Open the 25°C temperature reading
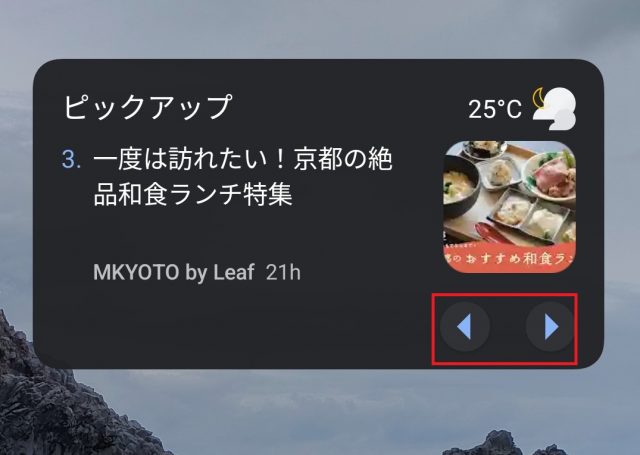 495,109
